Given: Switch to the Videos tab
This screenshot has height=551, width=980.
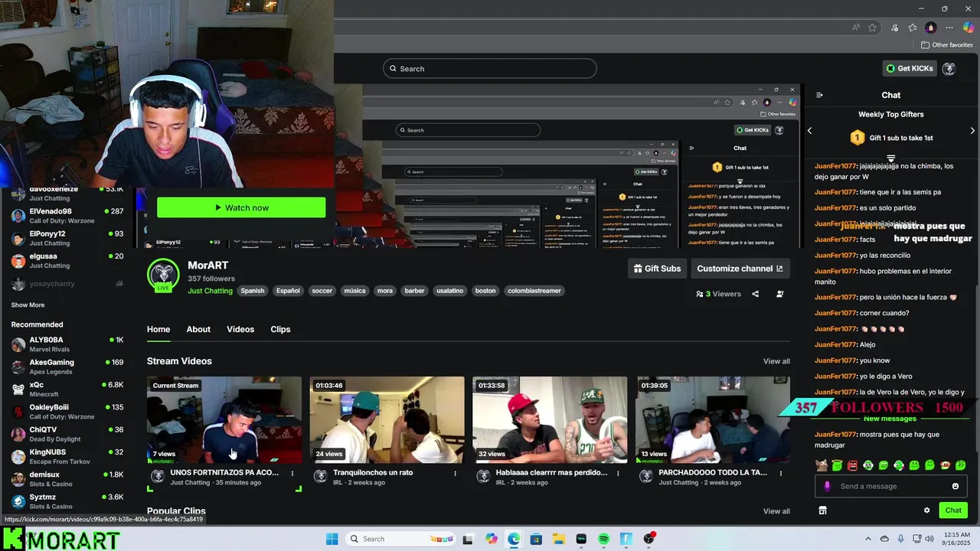Looking at the screenshot, I should [240, 329].
